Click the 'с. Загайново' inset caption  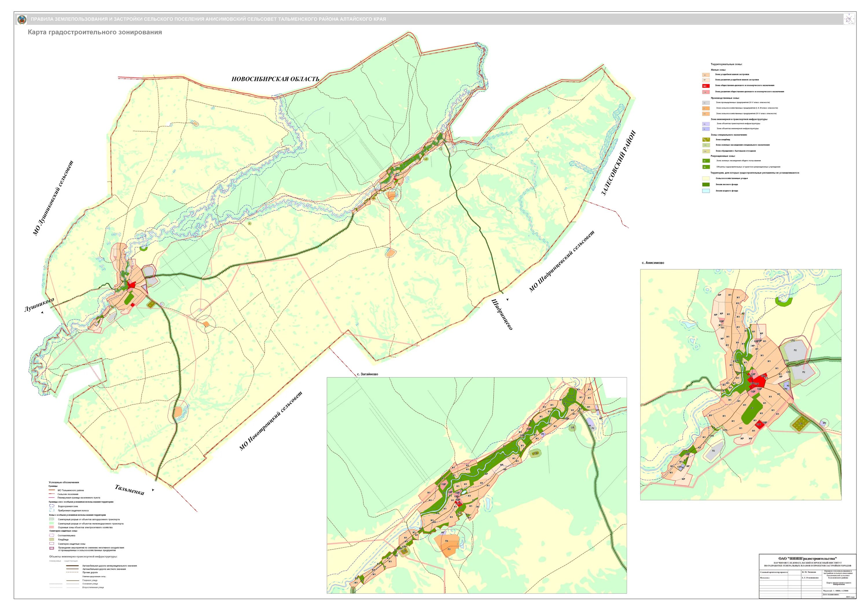coord(367,374)
